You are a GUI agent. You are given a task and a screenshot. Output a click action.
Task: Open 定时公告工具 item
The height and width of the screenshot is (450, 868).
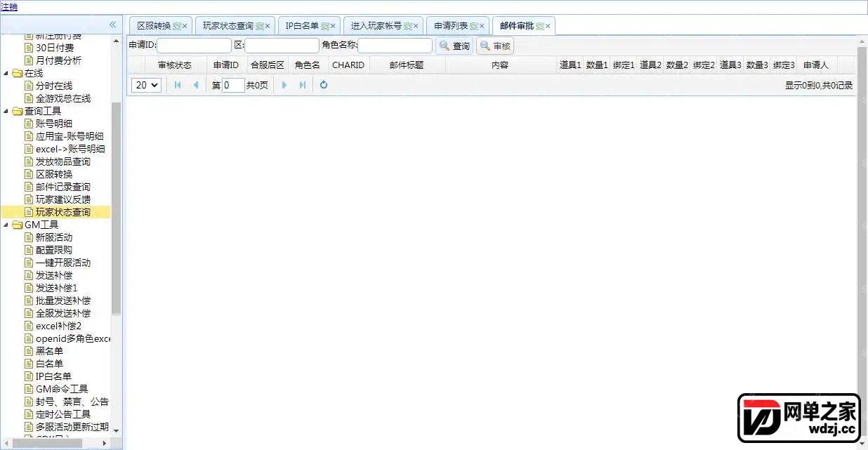[63, 414]
